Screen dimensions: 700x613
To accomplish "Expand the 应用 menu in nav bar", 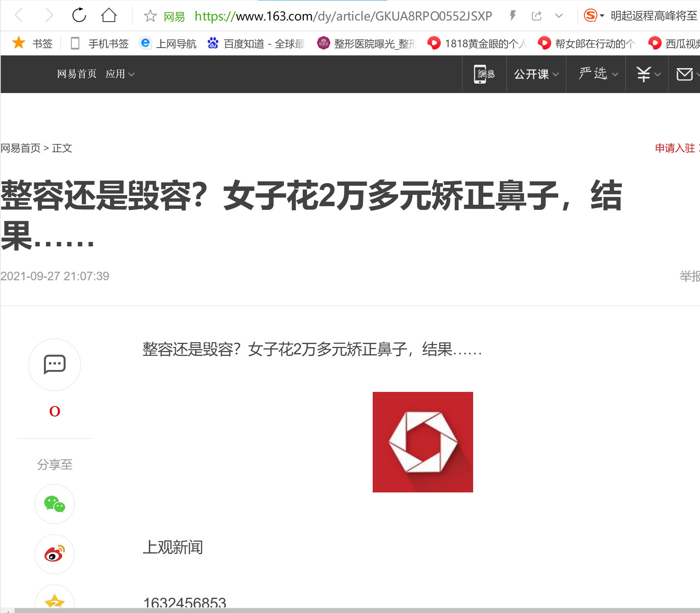I will pos(120,74).
